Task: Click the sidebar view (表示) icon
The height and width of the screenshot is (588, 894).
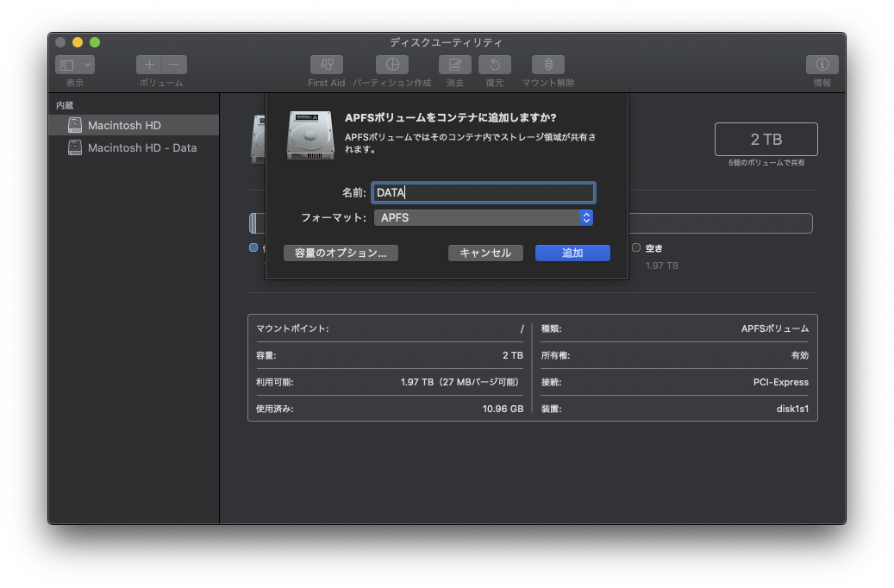Action: [x=67, y=65]
